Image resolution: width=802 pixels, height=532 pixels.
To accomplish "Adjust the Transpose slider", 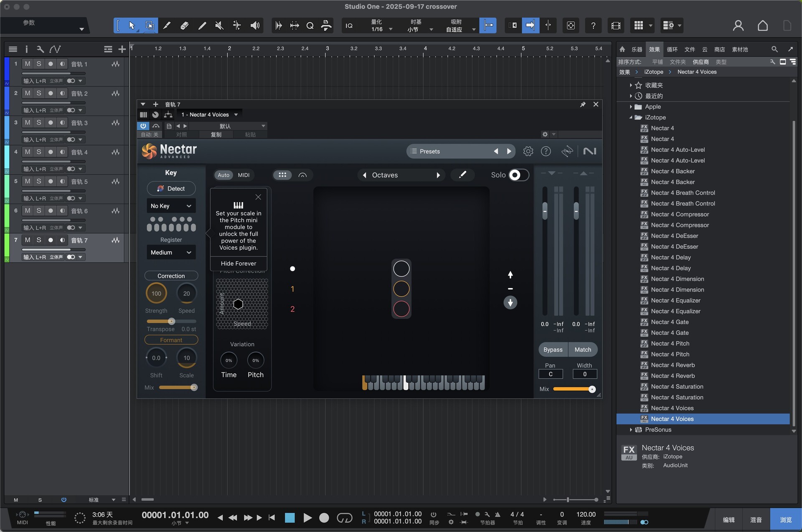I will [x=171, y=321].
